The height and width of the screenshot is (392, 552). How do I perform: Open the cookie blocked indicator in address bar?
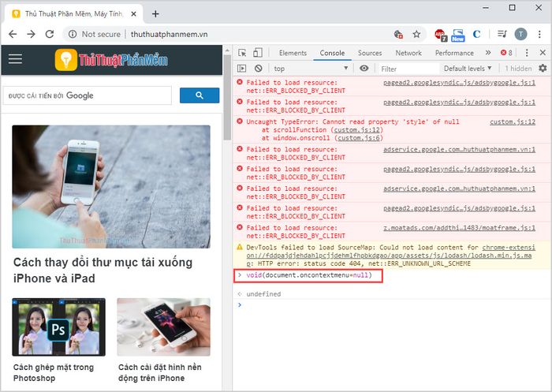tap(398, 34)
